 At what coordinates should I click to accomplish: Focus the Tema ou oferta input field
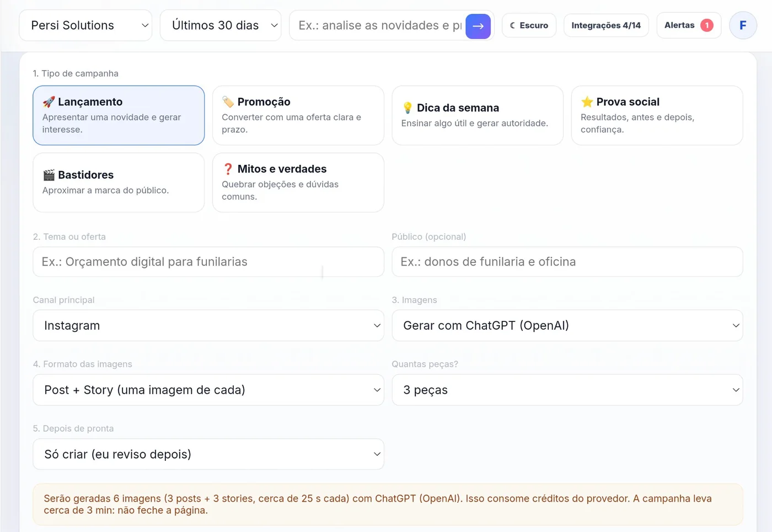208,262
